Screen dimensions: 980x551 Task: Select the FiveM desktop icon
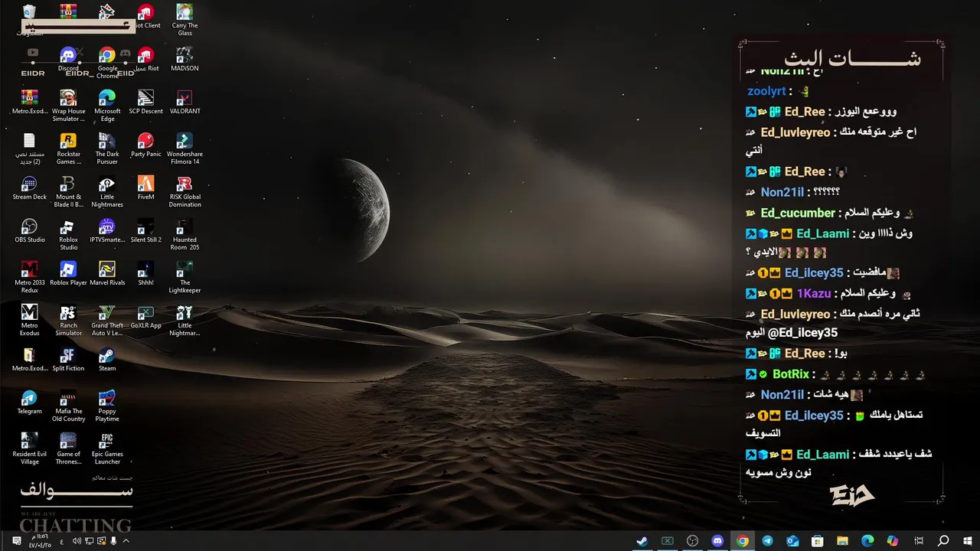tap(145, 188)
